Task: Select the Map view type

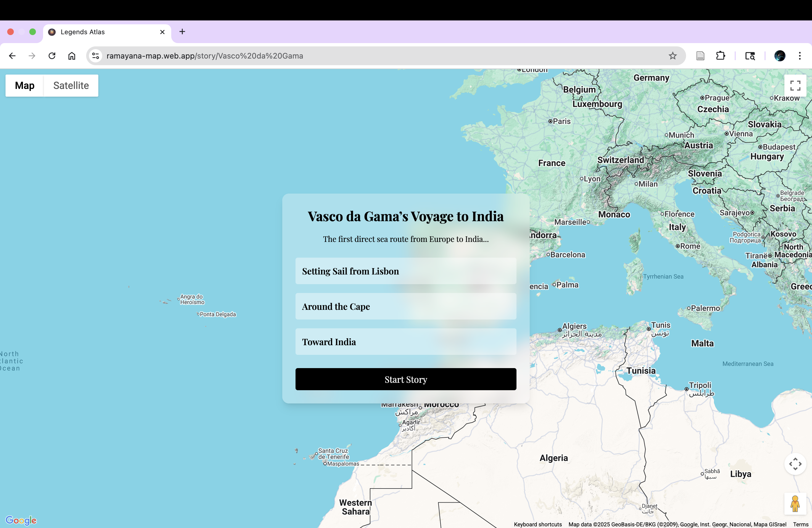Action: point(25,86)
